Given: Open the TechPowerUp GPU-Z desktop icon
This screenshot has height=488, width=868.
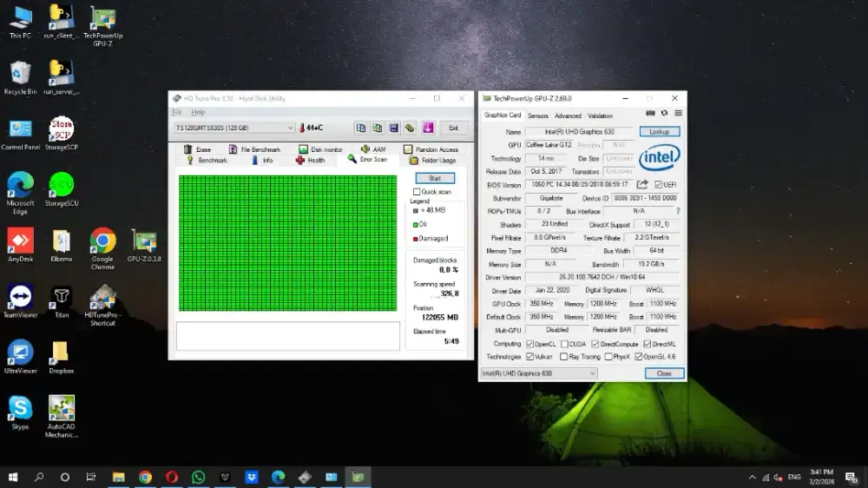Looking at the screenshot, I should point(103,26).
